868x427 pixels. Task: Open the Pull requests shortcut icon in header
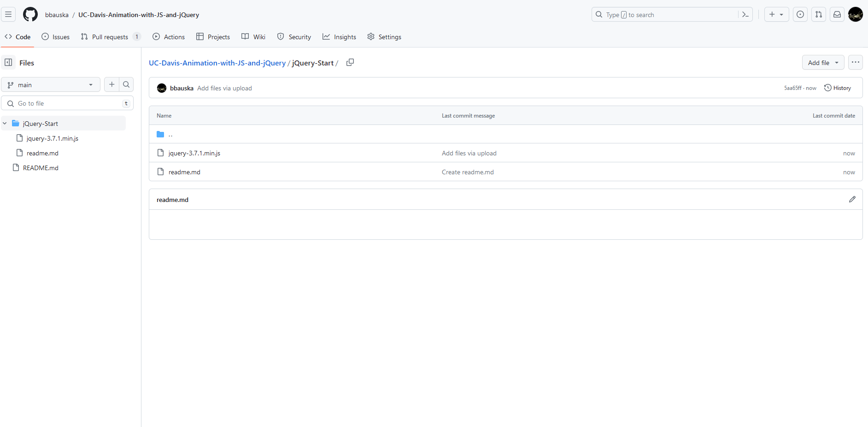[819, 14]
